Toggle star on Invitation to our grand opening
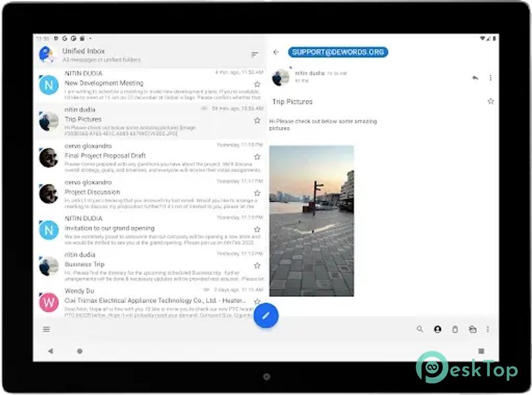532x395 pixels. tap(257, 229)
